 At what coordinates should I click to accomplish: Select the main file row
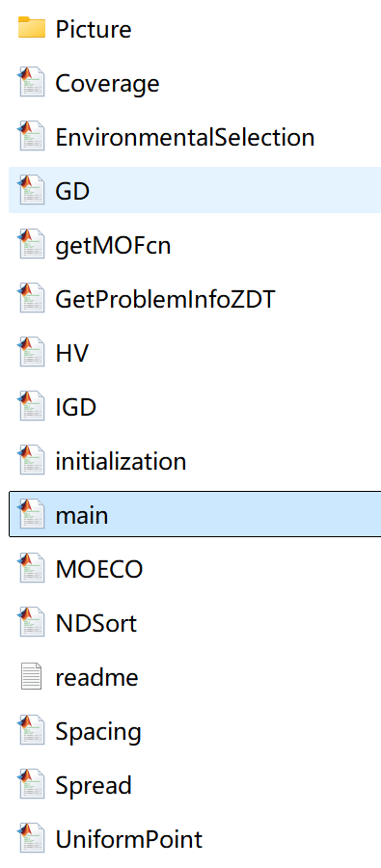[195, 514]
